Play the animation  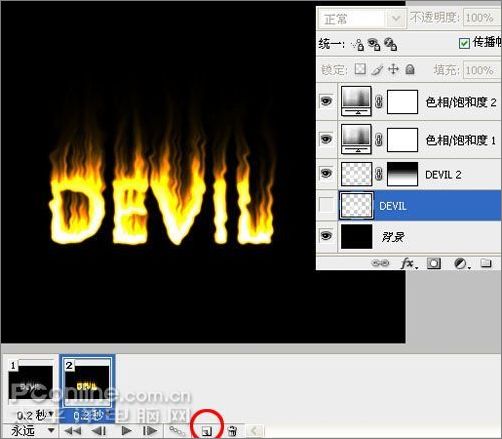click(126, 431)
